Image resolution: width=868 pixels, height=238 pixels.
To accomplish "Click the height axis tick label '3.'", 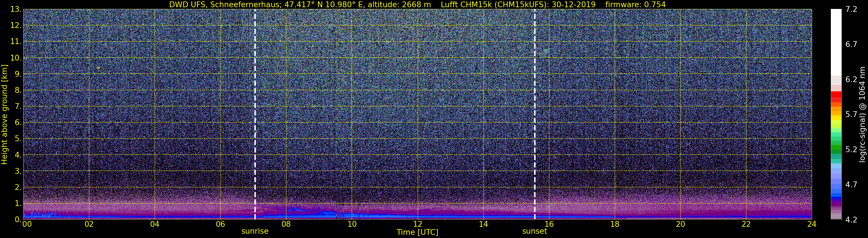I will coord(18,171).
